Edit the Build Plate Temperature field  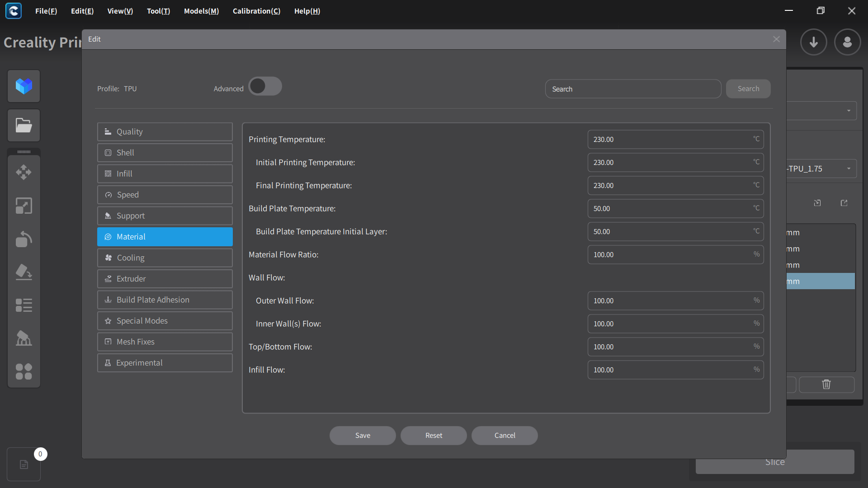tap(675, 209)
